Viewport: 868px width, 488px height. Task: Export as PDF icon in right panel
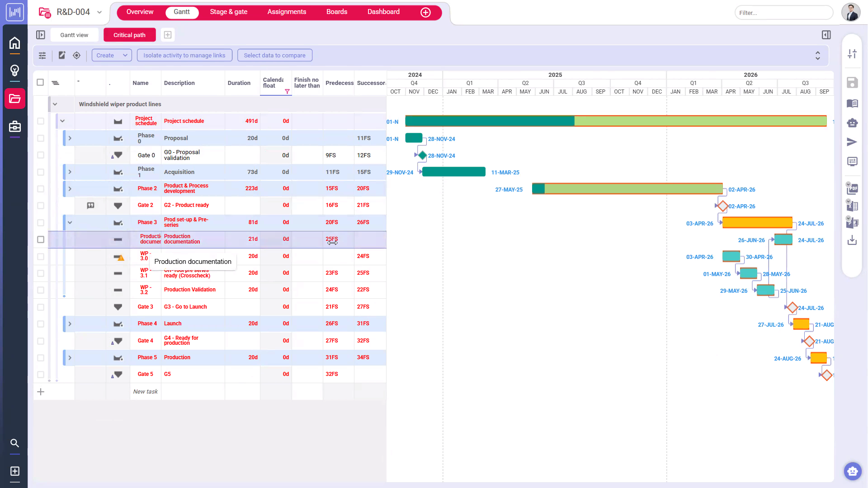[852, 188]
